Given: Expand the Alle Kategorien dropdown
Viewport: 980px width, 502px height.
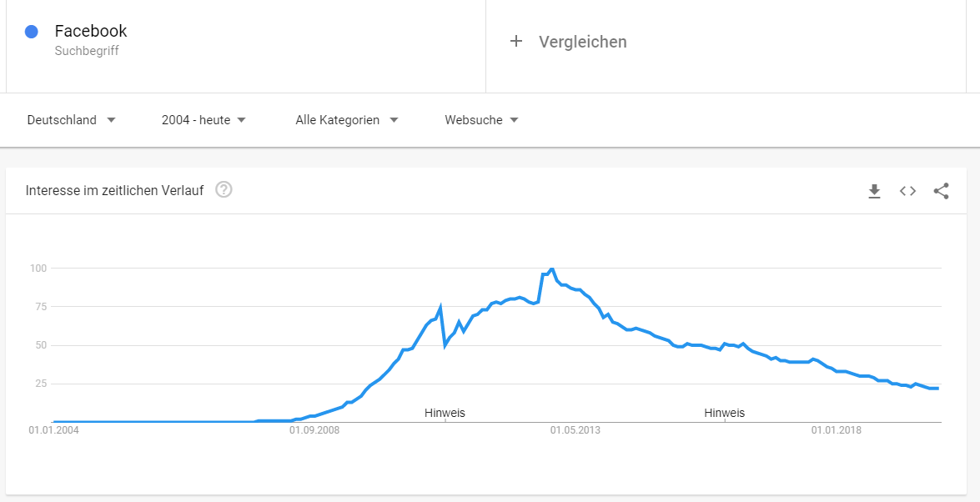Looking at the screenshot, I should click(347, 120).
